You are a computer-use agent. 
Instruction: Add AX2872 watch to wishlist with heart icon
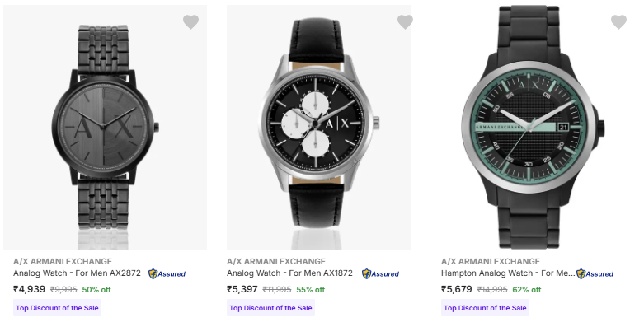190,21
